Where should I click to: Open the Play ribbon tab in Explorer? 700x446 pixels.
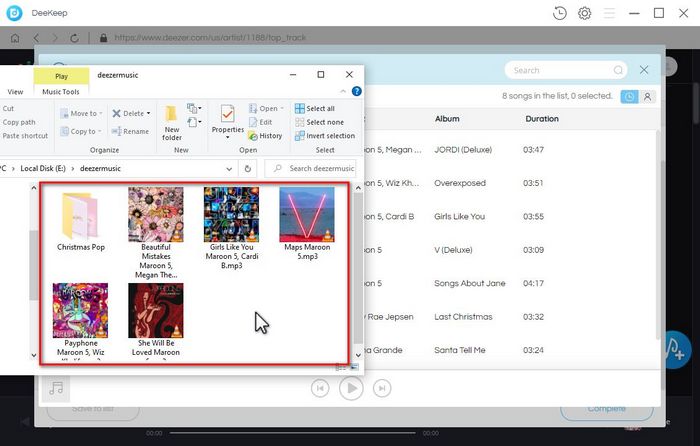[62, 76]
